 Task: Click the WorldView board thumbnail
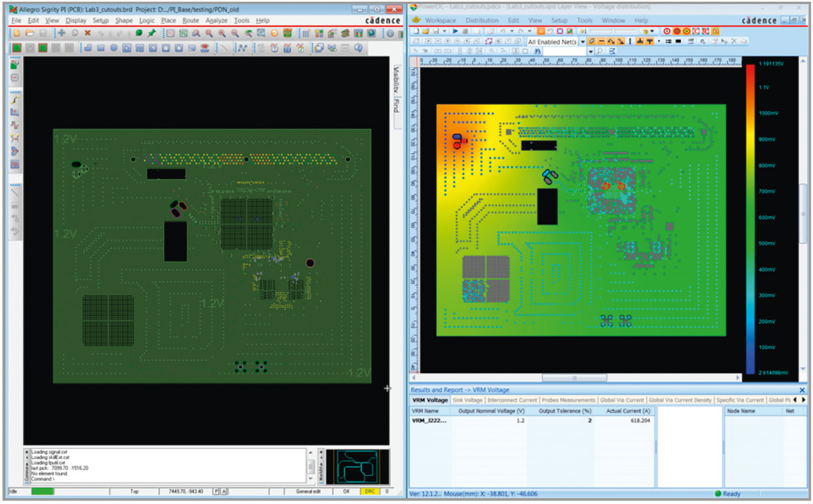click(357, 467)
